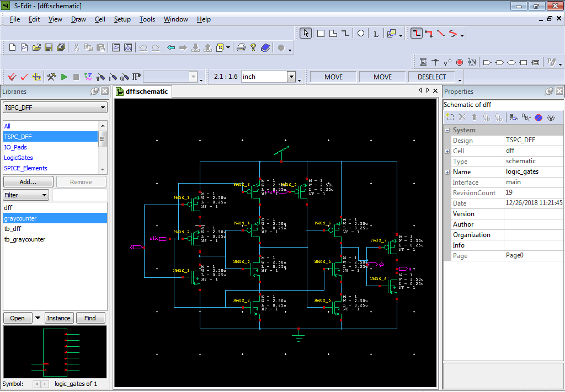
Task: Toggle the eye visibility icon in Properties
Action: pos(551,117)
